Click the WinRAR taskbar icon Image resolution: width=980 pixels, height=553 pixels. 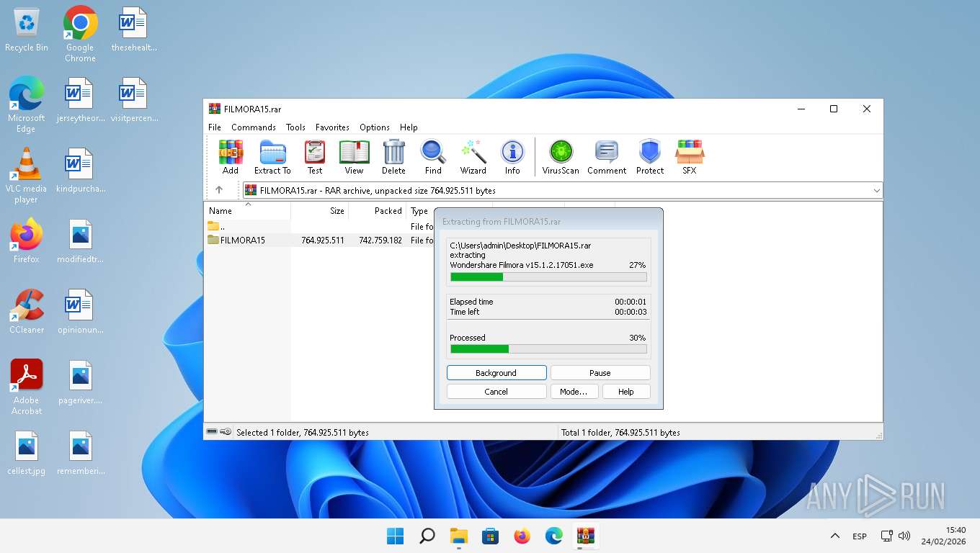[585, 536]
